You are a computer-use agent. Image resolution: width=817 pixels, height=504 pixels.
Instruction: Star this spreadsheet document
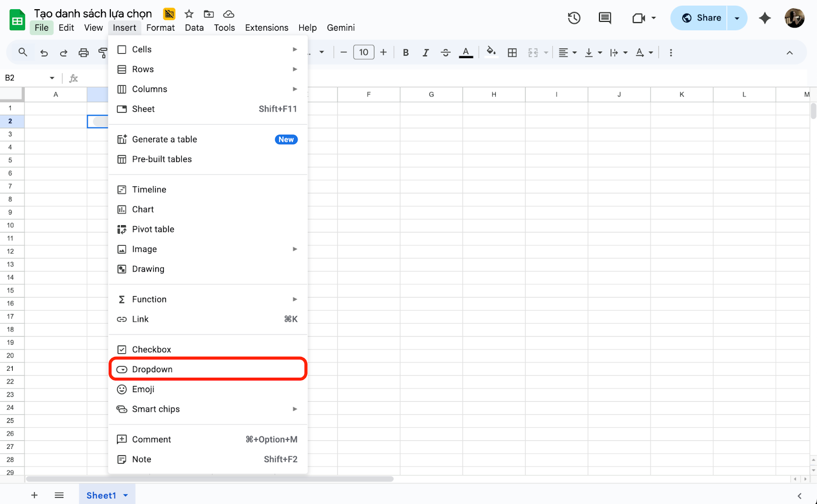point(189,14)
